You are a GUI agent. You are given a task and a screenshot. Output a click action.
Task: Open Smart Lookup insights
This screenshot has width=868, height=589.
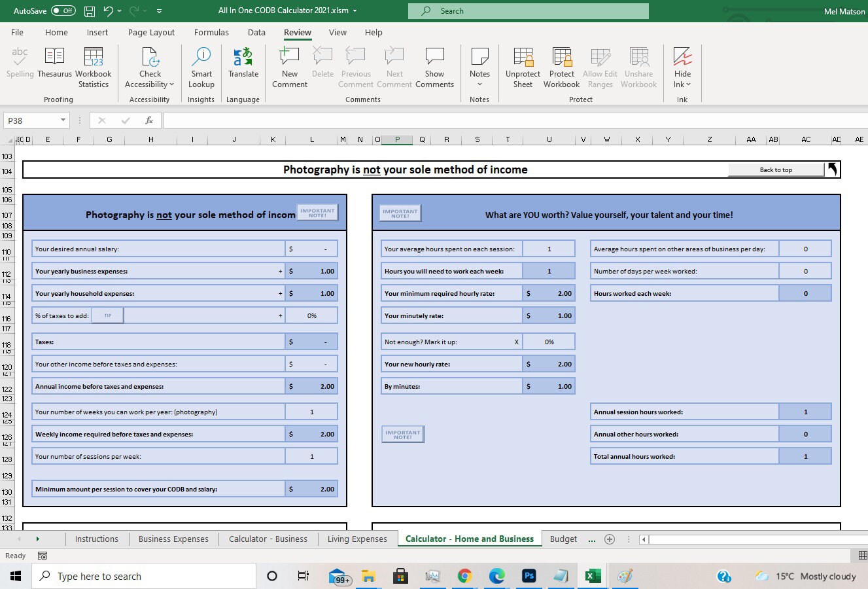[201, 65]
